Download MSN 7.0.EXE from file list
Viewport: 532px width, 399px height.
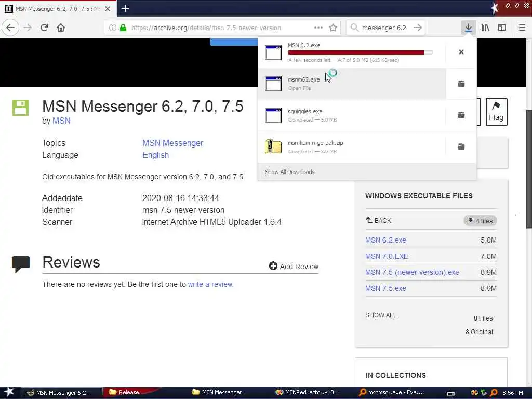[x=387, y=256]
